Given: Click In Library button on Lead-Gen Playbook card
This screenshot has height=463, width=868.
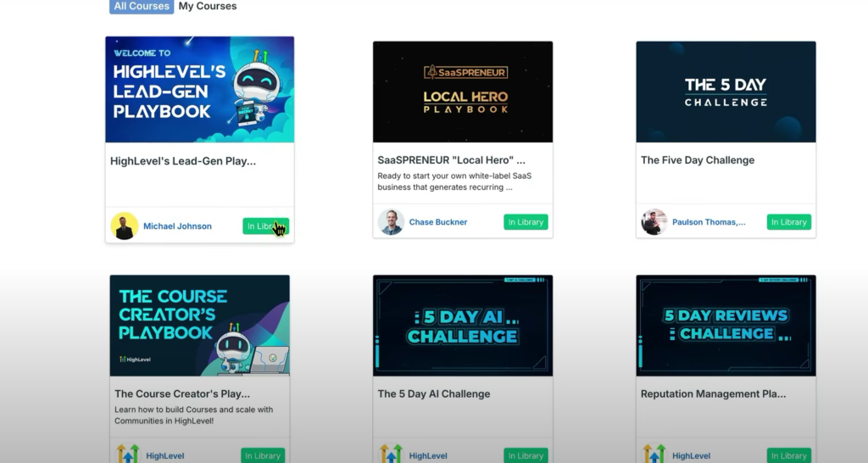Looking at the screenshot, I should click(x=265, y=226).
